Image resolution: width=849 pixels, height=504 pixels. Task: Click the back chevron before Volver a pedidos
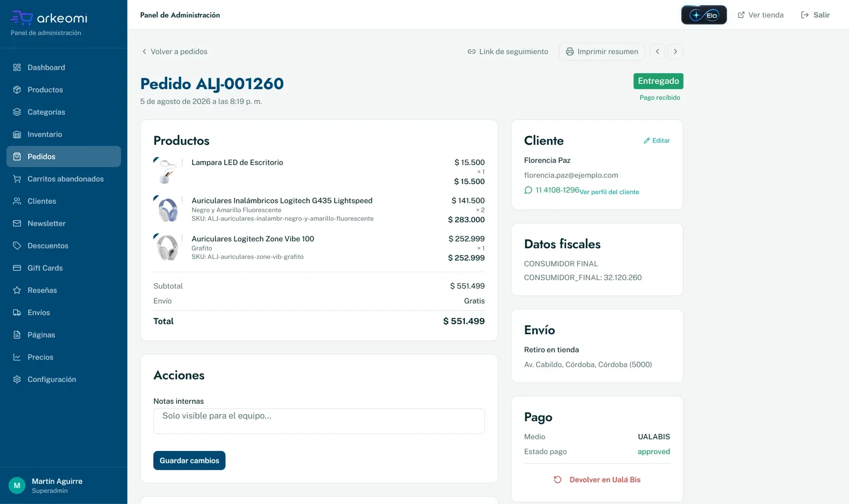coord(144,51)
